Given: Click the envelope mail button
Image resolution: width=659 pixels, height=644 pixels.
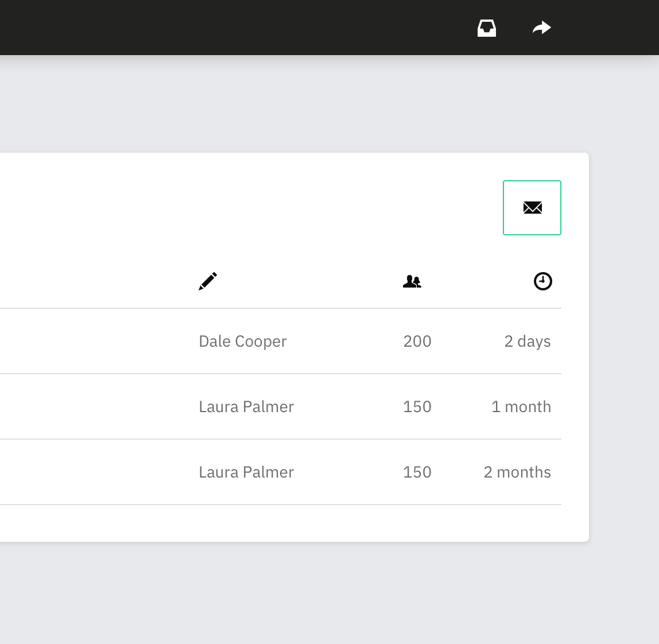Looking at the screenshot, I should click(x=532, y=208).
